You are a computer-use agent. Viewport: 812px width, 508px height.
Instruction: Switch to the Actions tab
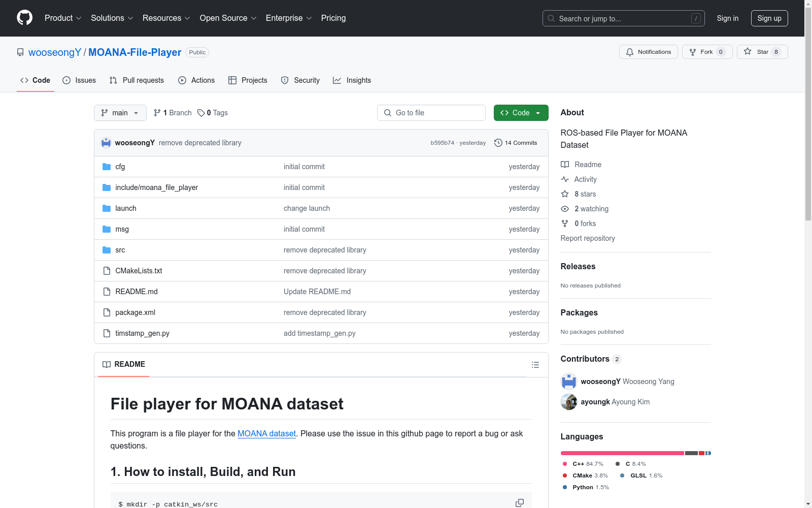pyautogui.click(x=196, y=80)
